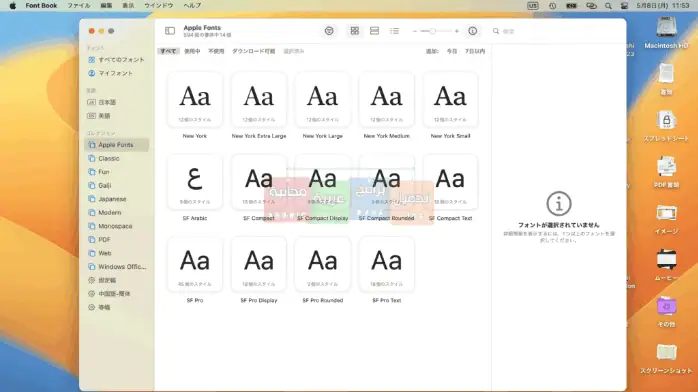Select the 使用中 filter tab

tap(192, 51)
